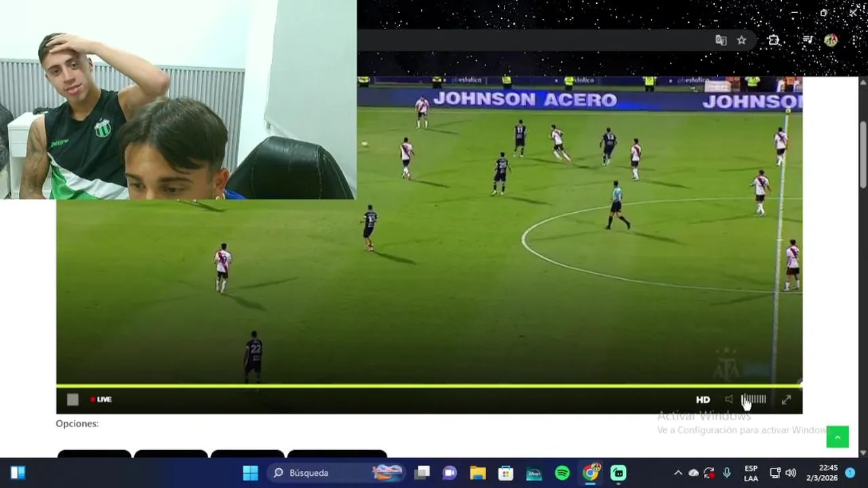
Task: Click the green scroll-to-top arrow button
Action: coord(837,436)
